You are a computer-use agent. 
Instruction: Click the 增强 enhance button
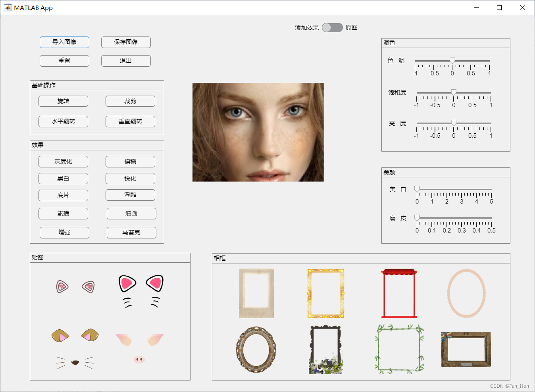click(64, 233)
